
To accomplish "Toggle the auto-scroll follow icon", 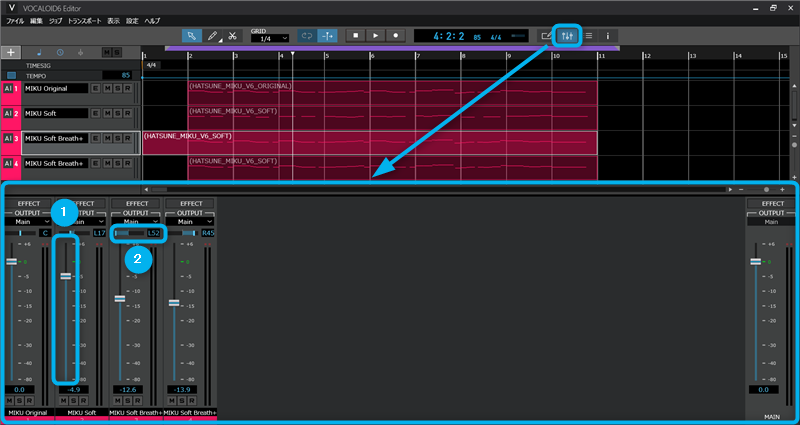I will click(327, 36).
